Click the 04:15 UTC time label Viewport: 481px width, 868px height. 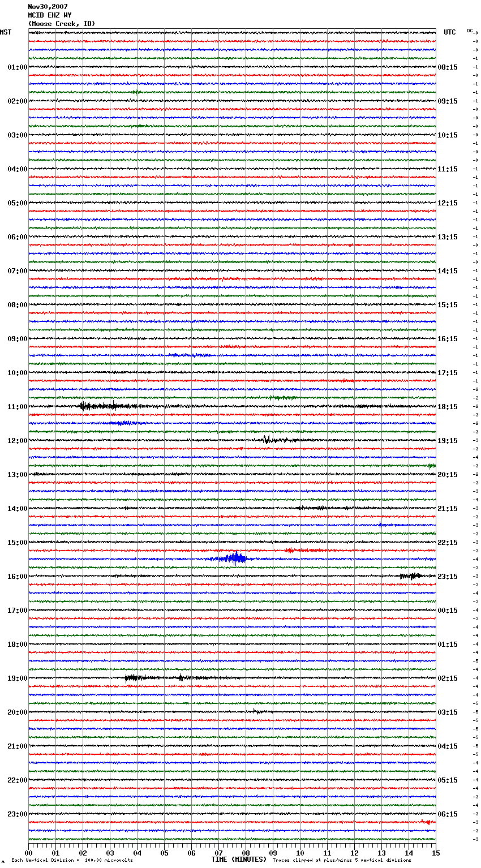(448, 746)
